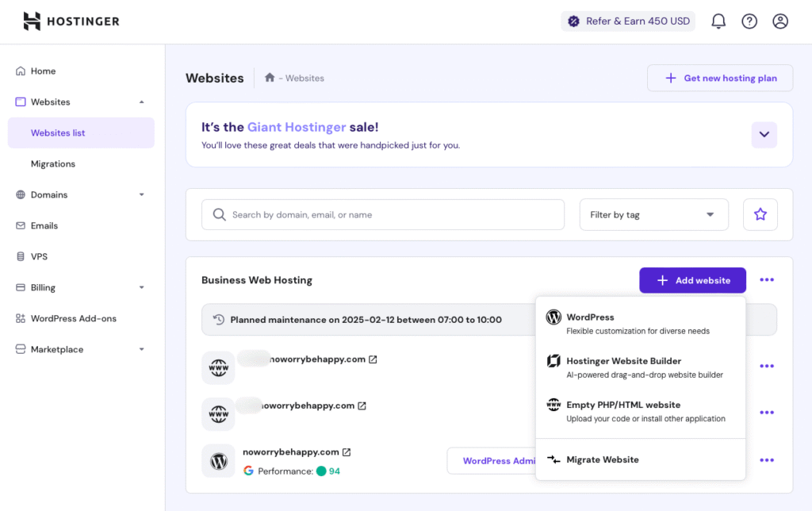Click the Add website button
Viewport: 812px width, 511px height.
[x=692, y=280]
